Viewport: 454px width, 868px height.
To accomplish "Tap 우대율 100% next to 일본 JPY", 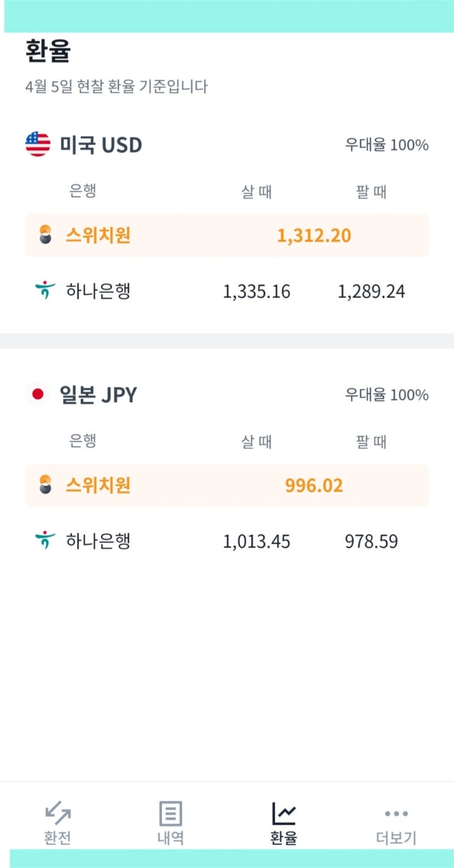I will (387, 395).
